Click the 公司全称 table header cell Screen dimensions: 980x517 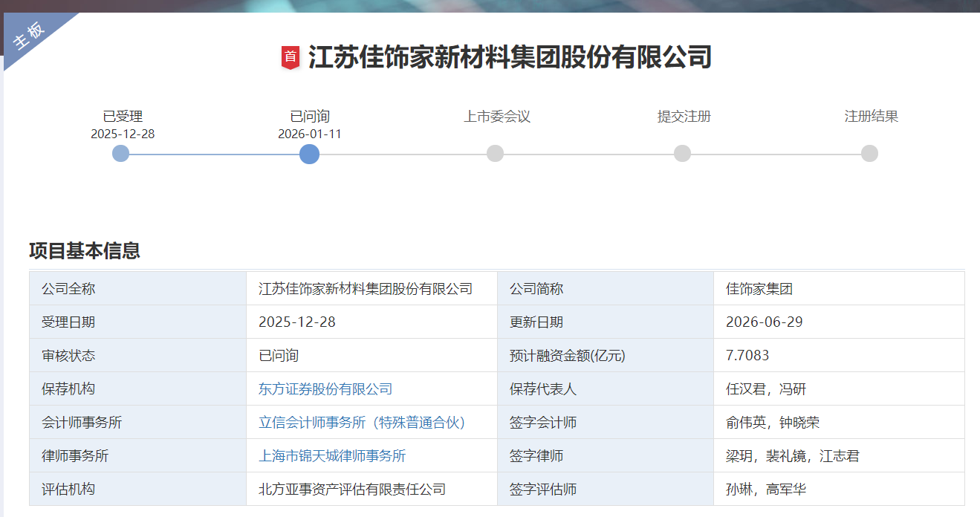pos(138,289)
